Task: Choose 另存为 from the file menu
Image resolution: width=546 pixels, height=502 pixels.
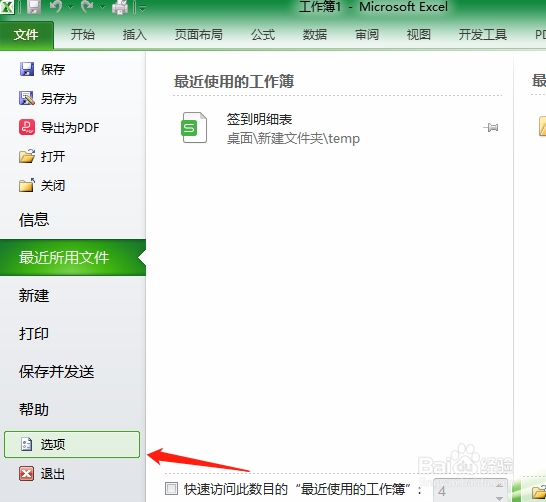Action: (48, 99)
